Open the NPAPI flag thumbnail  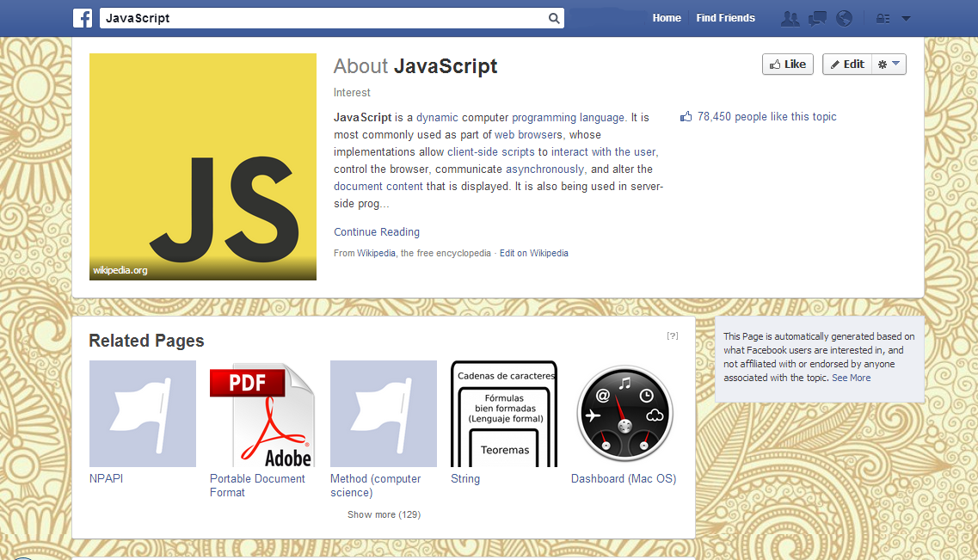(x=143, y=414)
